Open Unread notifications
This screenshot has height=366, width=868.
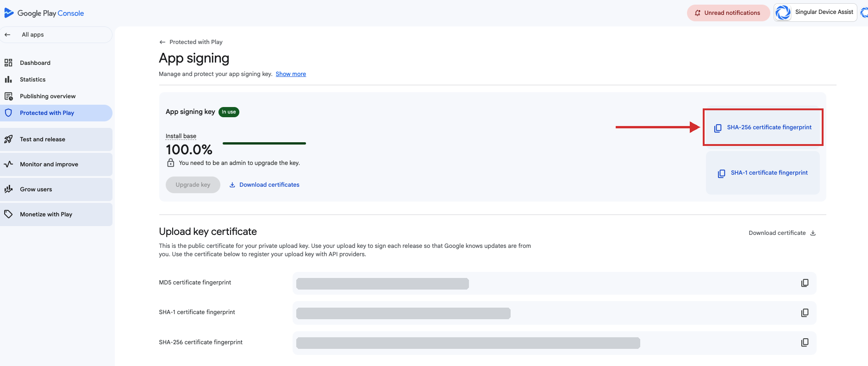728,13
